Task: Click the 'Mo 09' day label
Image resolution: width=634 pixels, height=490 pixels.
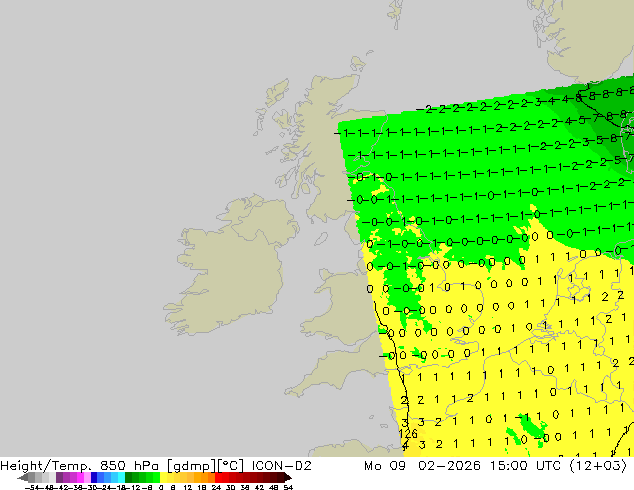Action: coord(385,466)
